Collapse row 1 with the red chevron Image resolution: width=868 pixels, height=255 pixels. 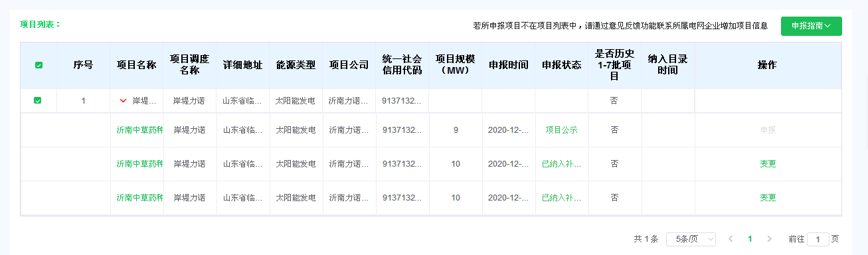123,101
